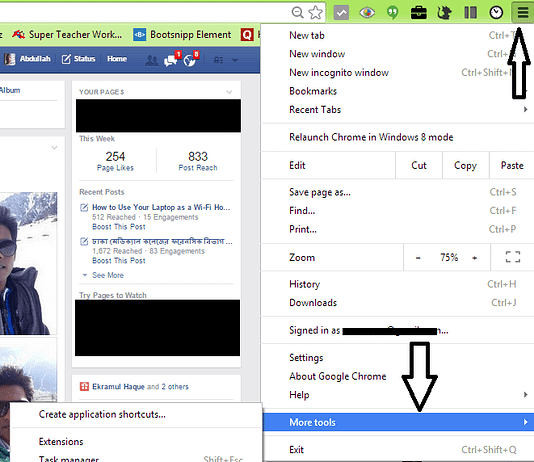The height and width of the screenshot is (462, 534).
Task: Open Facebook friend requests icon
Action: (x=152, y=60)
